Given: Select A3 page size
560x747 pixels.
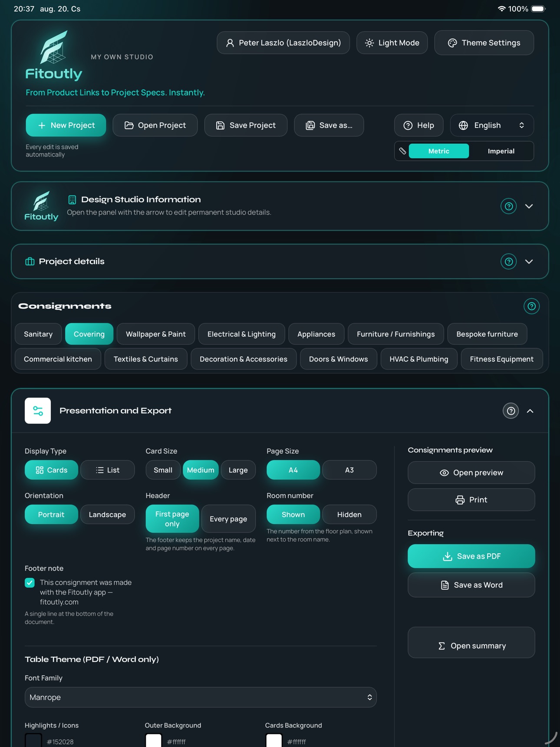Looking at the screenshot, I should (349, 470).
